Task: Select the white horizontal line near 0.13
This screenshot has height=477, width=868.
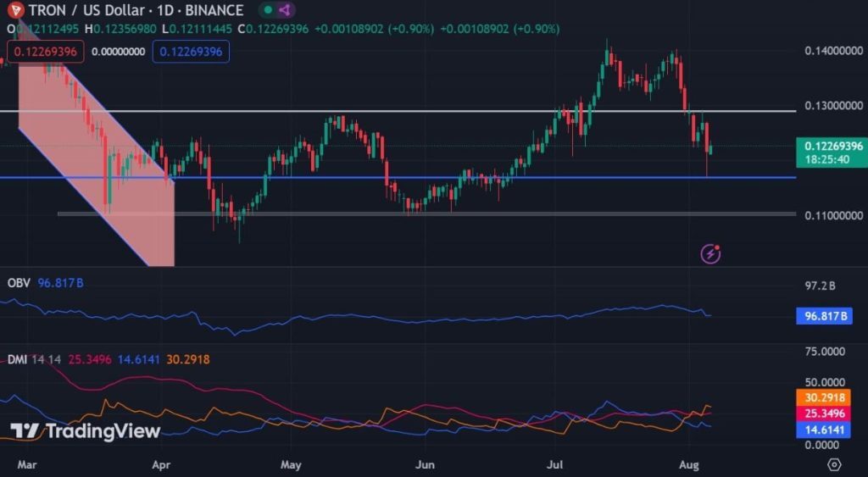Action: click(398, 111)
